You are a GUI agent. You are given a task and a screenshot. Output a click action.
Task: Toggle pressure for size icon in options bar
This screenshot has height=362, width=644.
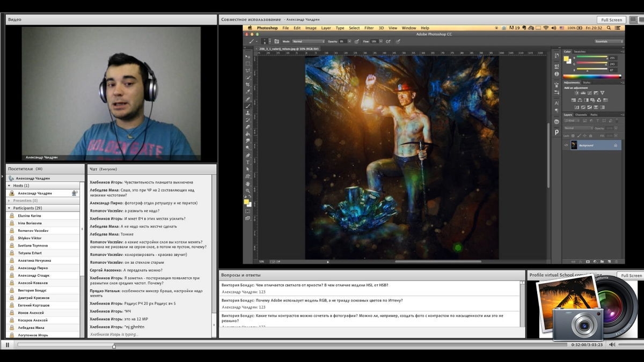pos(398,41)
